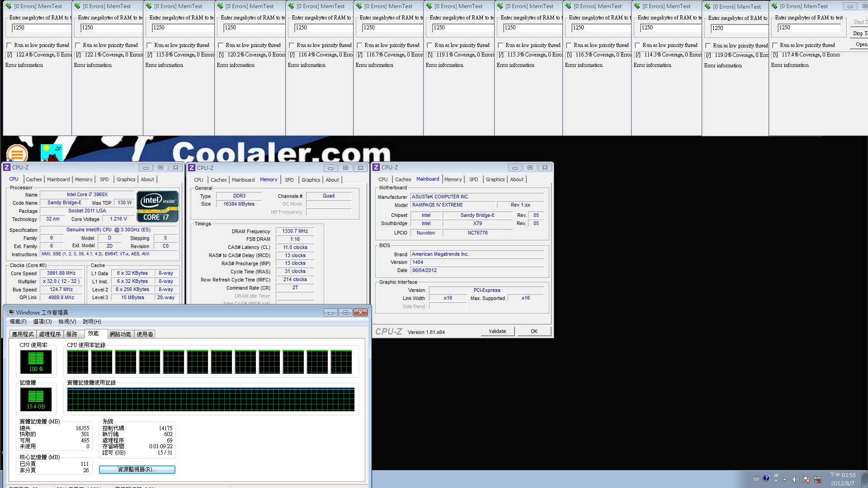This screenshot has width=868, height=488.
Task: Click the Windows Task Manager title bar icon
Action: click(11, 312)
